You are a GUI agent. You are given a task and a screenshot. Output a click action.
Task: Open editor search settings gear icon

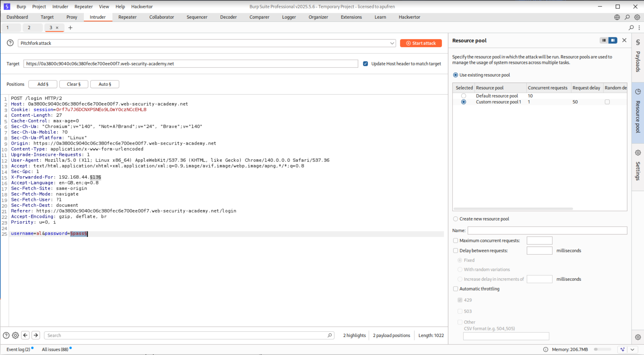click(x=15, y=335)
